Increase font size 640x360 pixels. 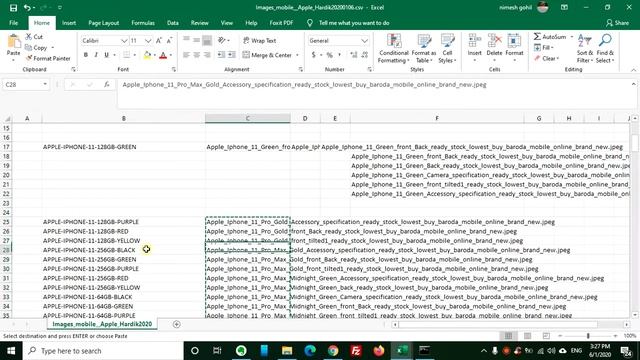159,40
